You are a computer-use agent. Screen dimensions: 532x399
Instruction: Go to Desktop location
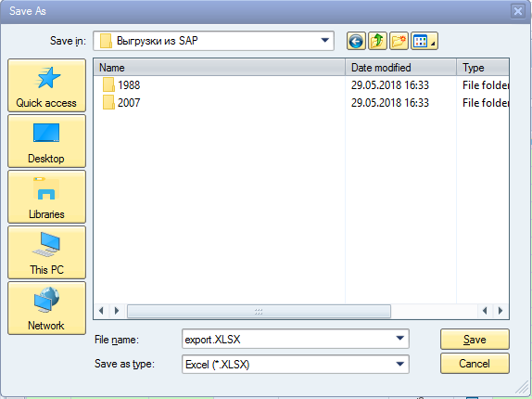(46, 141)
